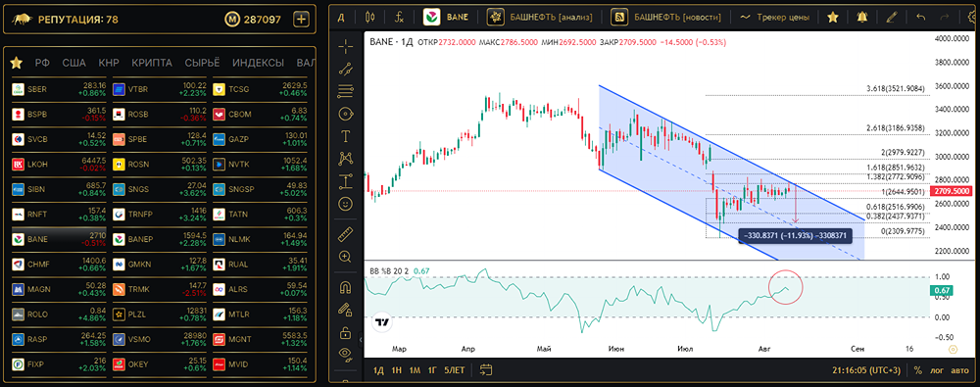Toggle hide drawings eye icon
The image size is (980, 387).
coord(345,354)
